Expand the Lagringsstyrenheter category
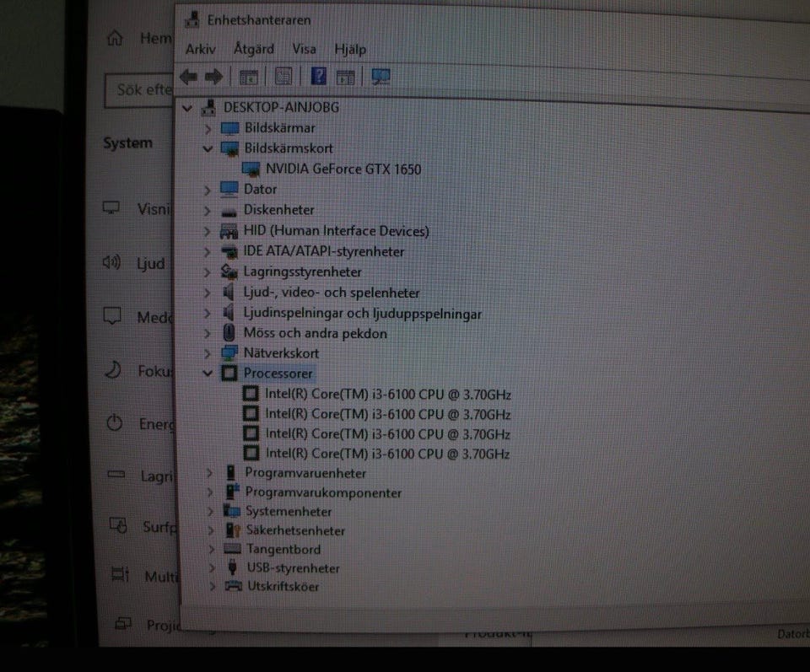Screen dimensions: 810x672 coord(207,272)
